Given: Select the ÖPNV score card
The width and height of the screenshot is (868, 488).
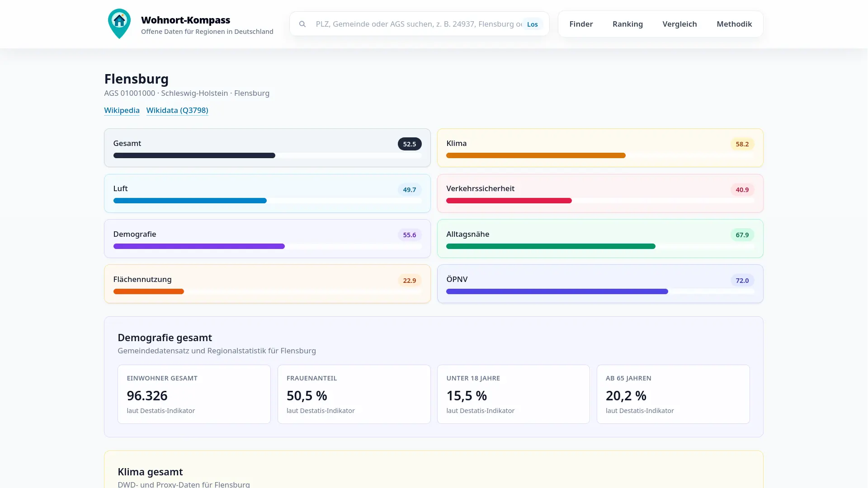Looking at the screenshot, I should click(600, 284).
